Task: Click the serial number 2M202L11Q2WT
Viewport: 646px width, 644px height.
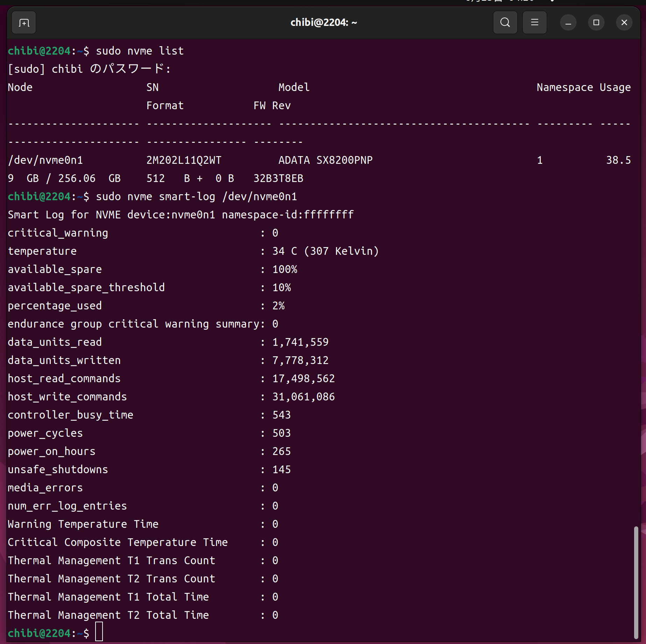Action: click(x=184, y=160)
